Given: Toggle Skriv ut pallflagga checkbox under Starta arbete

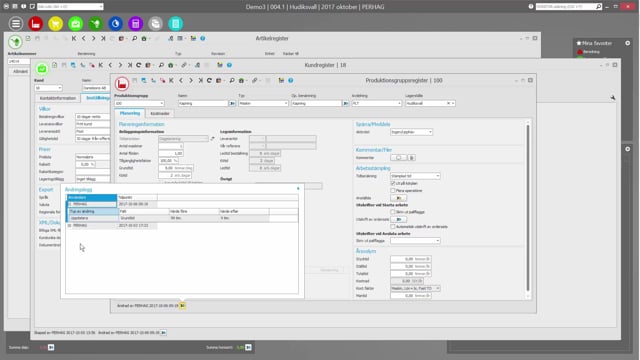Looking at the screenshot, I should click(393, 212).
